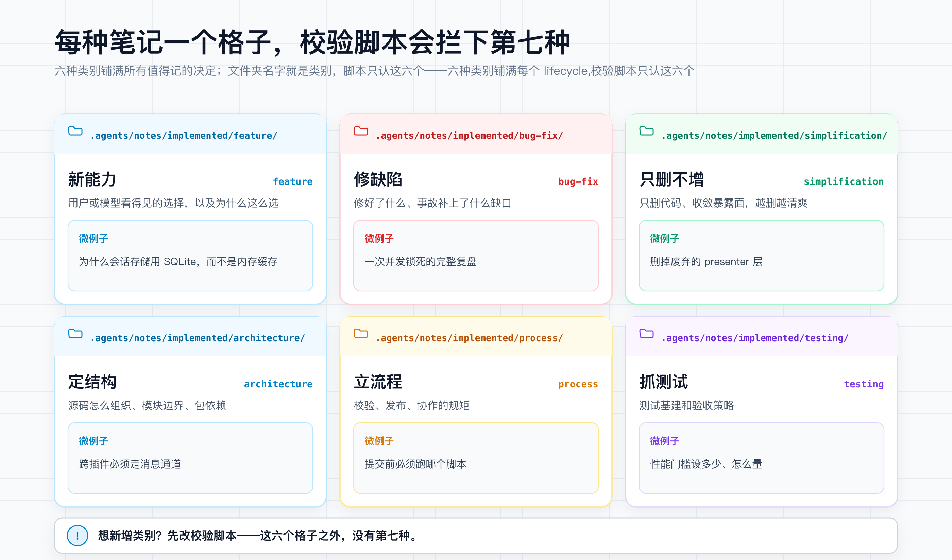Click the card heading 新能力
Screen dimensions: 952x560
92,179
